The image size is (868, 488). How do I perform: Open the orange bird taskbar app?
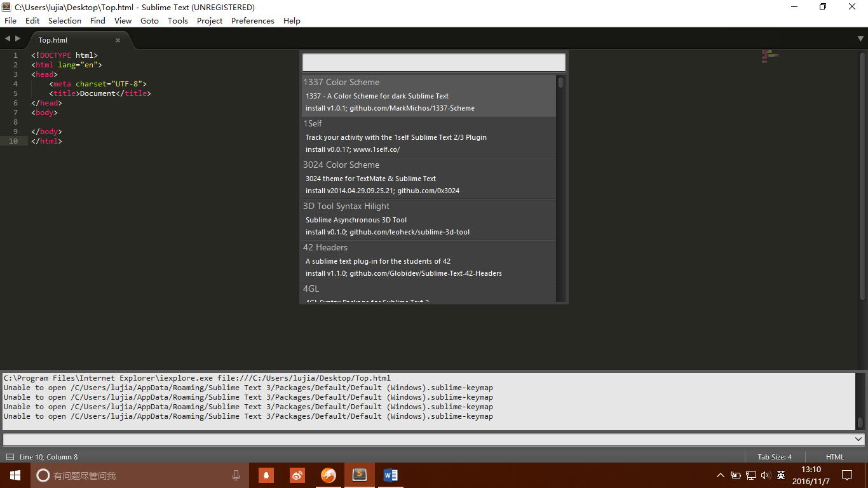pos(328,475)
